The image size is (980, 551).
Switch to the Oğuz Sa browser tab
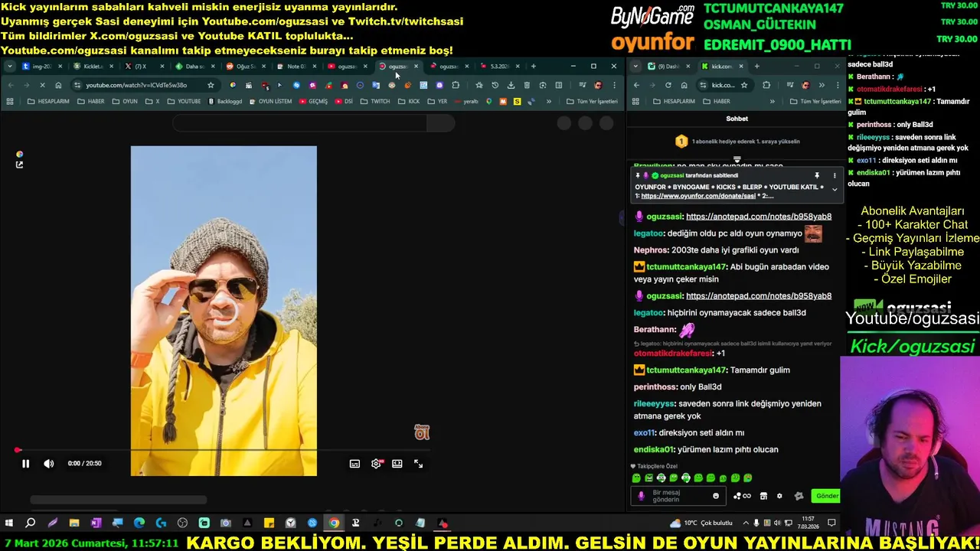pos(245,67)
